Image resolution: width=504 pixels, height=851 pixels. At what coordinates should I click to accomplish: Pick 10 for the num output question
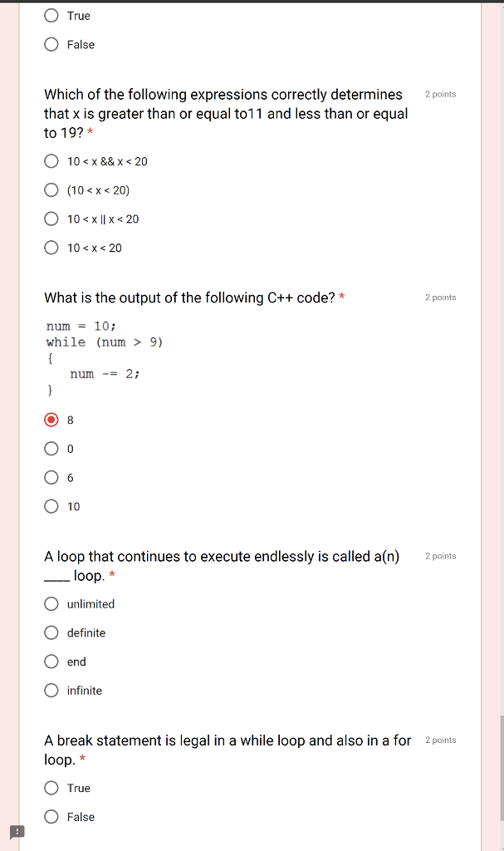click(x=51, y=506)
